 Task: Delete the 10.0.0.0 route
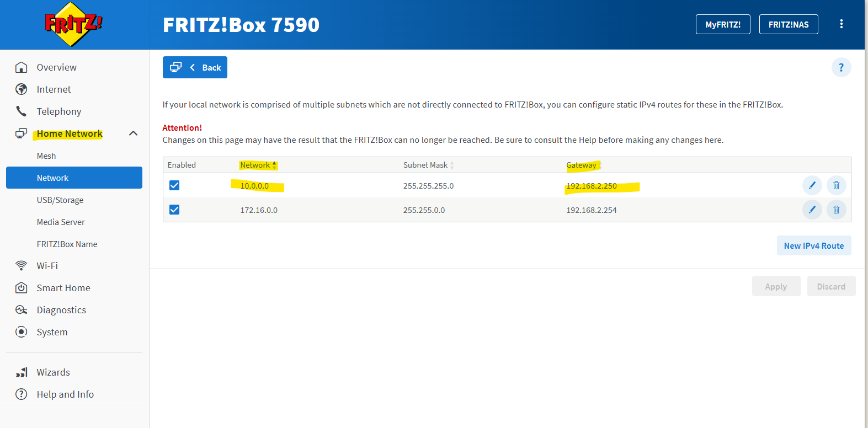tap(837, 186)
